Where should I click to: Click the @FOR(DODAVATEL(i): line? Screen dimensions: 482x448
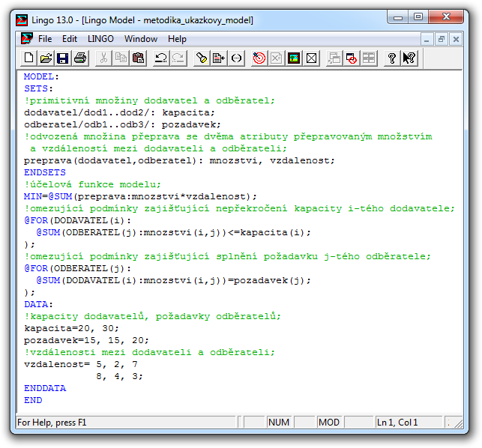(x=77, y=220)
